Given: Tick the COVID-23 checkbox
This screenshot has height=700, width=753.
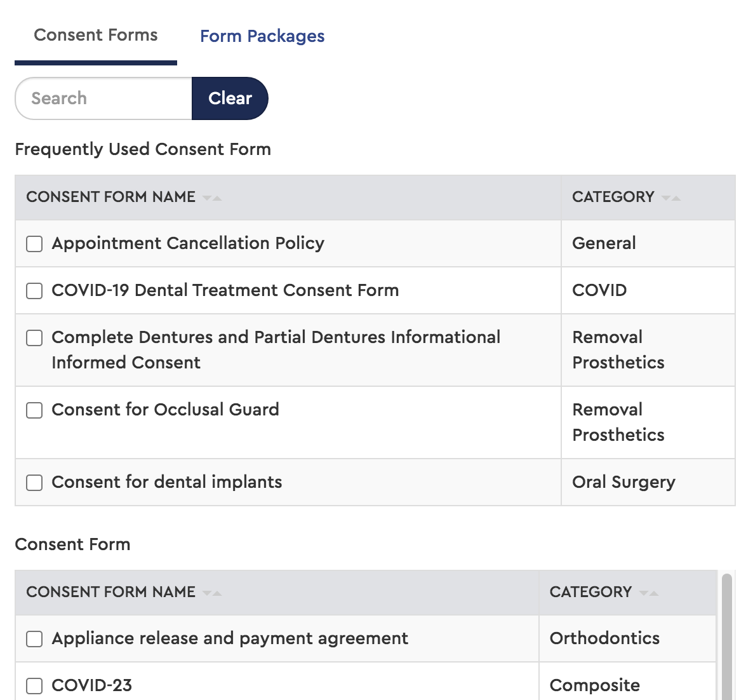Looking at the screenshot, I should (34, 685).
